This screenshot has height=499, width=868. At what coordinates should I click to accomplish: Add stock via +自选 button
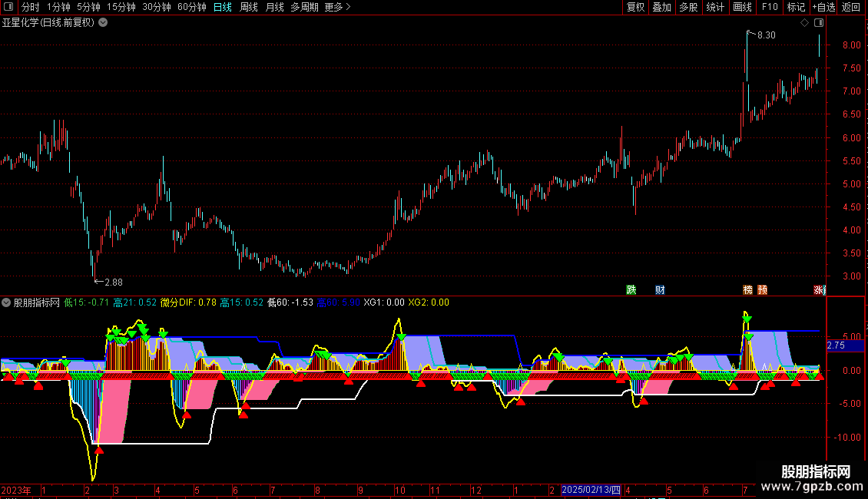tap(823, 7)
